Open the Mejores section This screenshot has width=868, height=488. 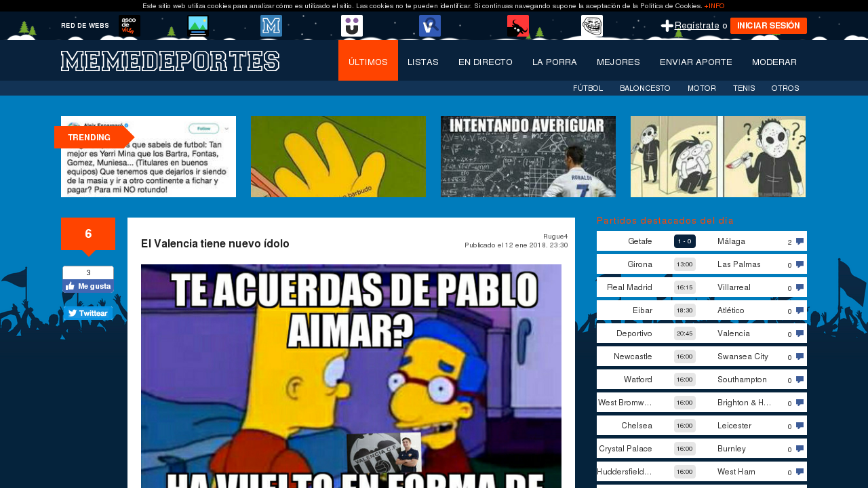pos(618,62)
